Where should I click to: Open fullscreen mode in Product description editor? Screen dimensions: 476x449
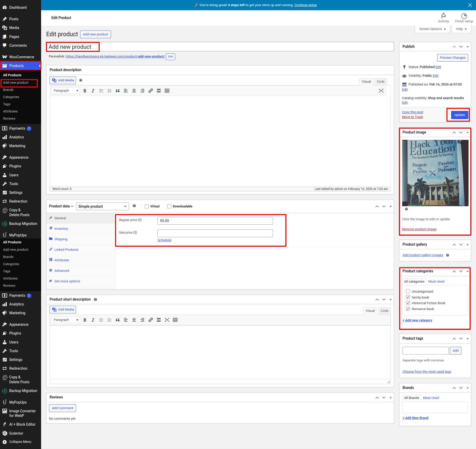coord(381,91)
